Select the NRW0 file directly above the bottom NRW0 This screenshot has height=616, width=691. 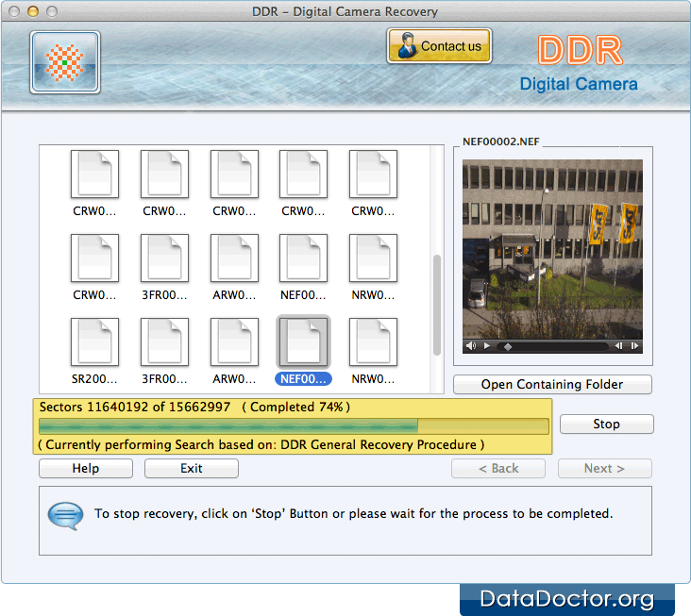tap(373, 258)
